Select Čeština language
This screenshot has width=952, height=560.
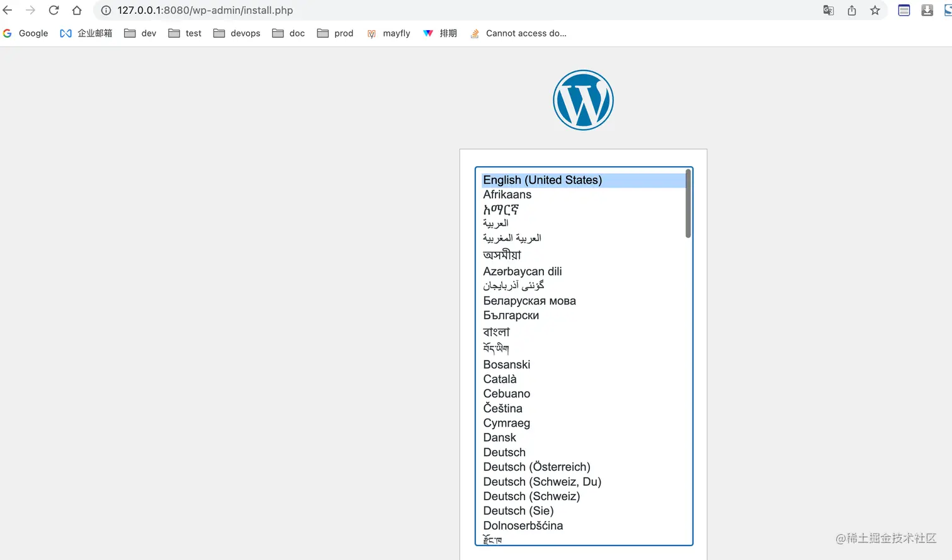pos(583,408)
